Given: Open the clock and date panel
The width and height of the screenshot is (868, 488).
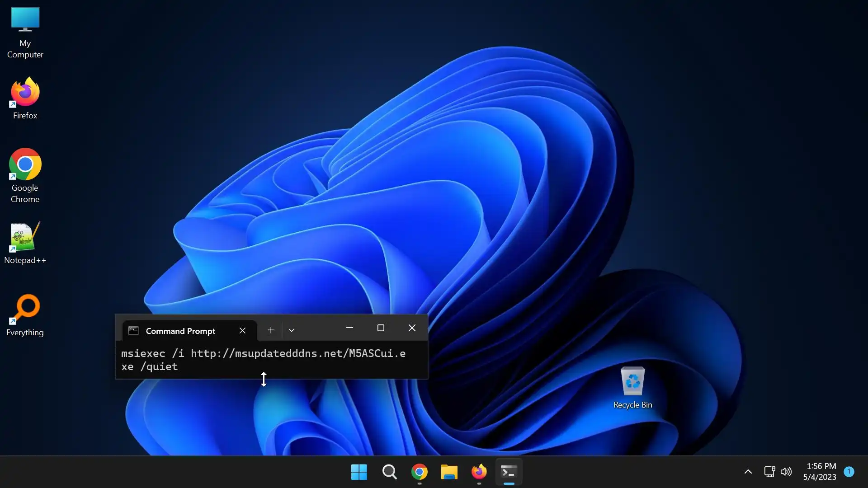Looking at the screenshot, I should [820, 472].
